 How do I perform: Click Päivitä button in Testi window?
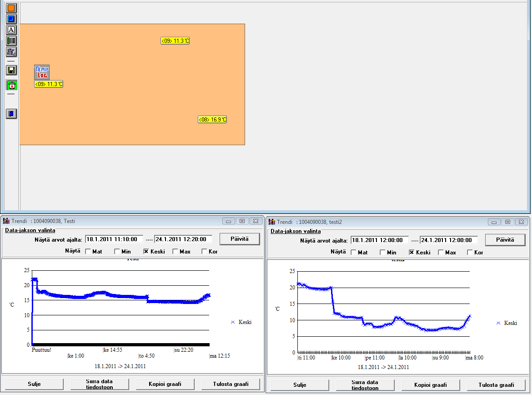pos(240,239)
